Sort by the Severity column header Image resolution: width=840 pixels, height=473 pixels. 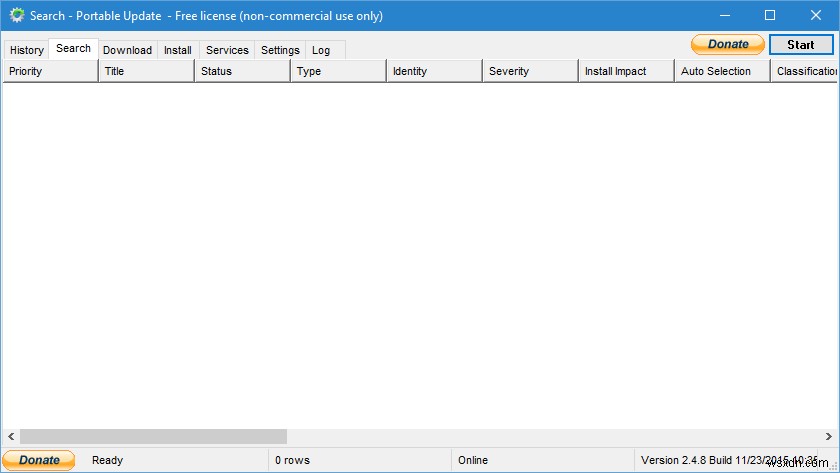[530, 71]
